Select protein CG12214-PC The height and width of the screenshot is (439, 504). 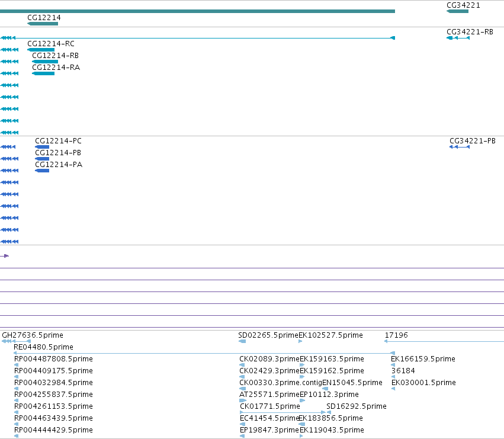(58, 141)
